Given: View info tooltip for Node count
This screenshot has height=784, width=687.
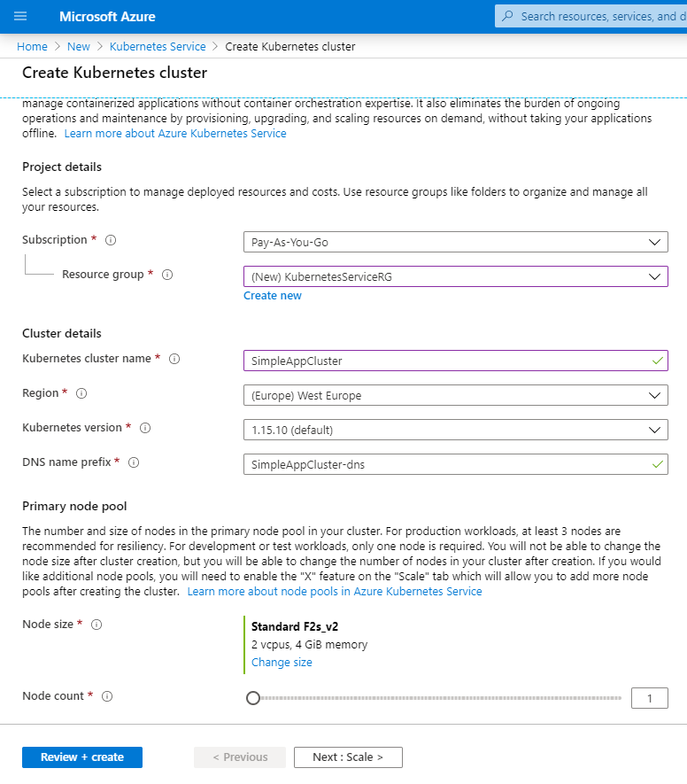Looking at the screenshot, I should pos(106,696).
